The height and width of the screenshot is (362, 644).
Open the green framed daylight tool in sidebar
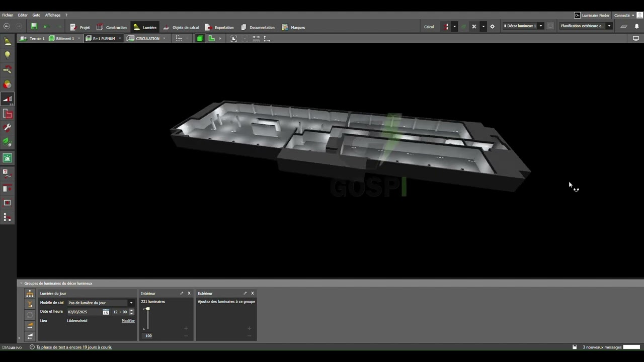coord(8,158)
